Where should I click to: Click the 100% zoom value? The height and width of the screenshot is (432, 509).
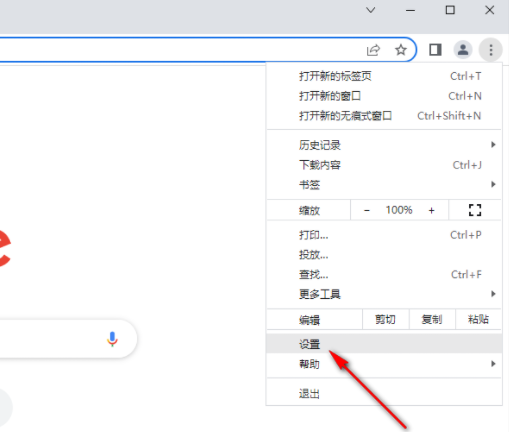399,210
